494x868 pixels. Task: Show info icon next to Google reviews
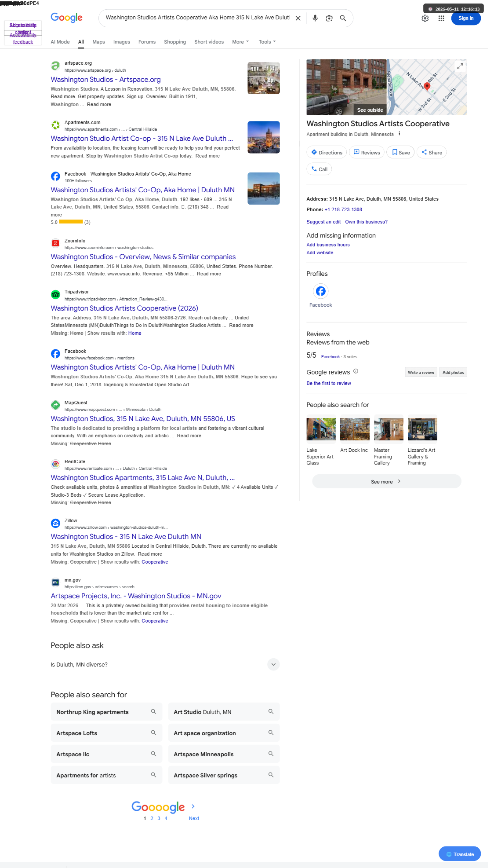pyautogui.click(x=356, y=371)
